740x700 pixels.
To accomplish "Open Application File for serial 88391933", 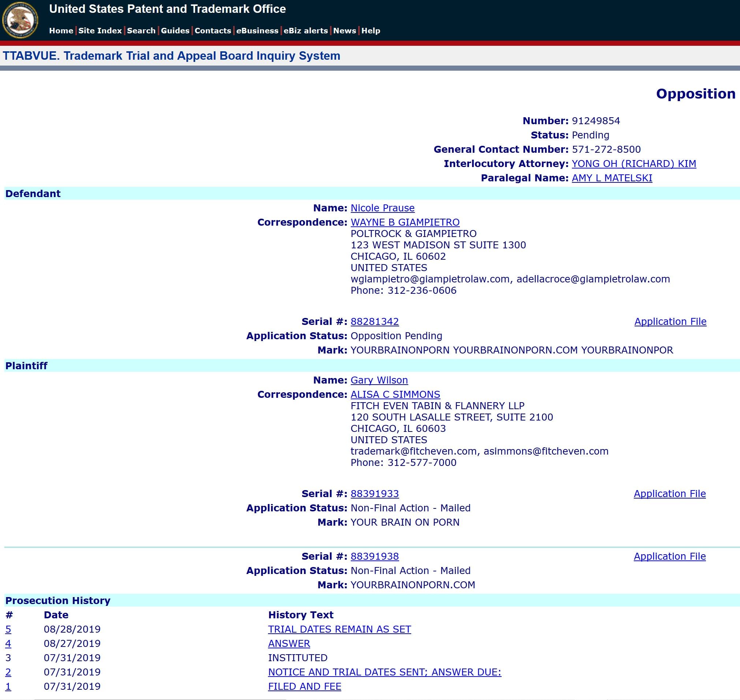I will 669,493.
